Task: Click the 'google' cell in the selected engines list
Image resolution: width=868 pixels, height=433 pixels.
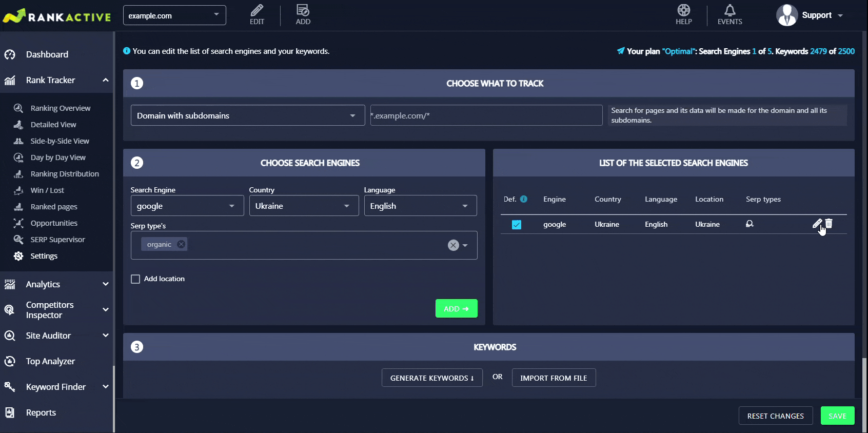Action: click(555, 224)
